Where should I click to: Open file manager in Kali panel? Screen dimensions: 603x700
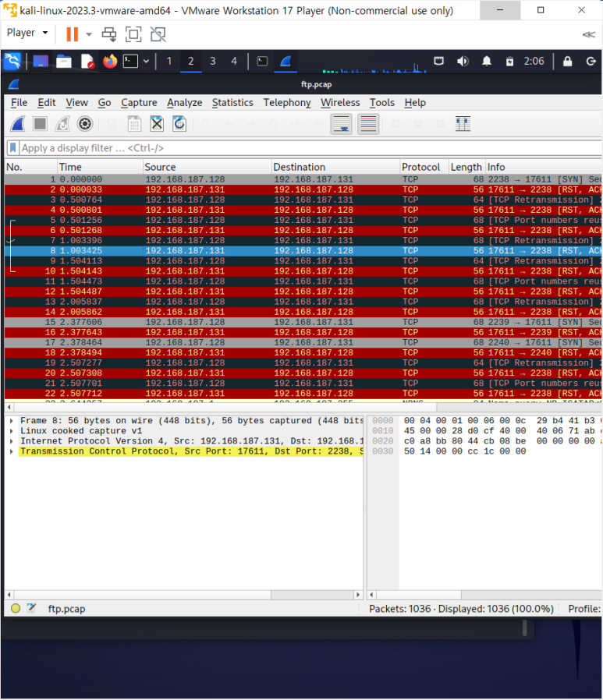click(63, 61)
